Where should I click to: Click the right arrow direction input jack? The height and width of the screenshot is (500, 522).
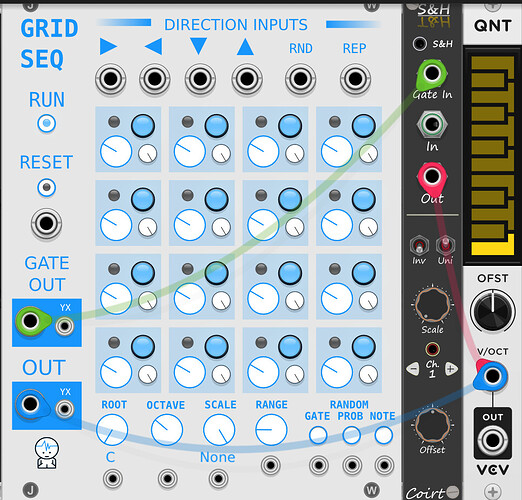pos(110,79)
